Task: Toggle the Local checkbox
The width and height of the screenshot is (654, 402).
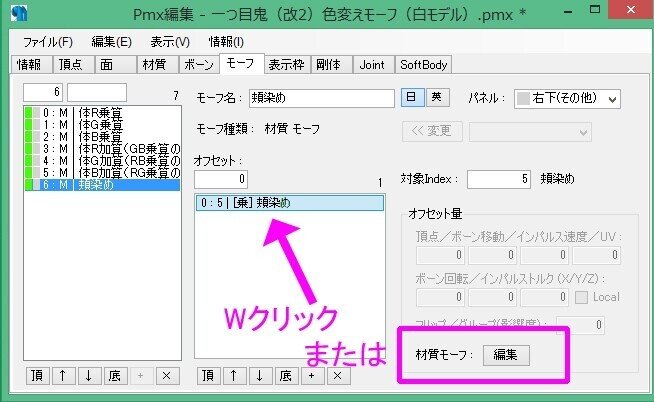Action: tap(581, 297)
